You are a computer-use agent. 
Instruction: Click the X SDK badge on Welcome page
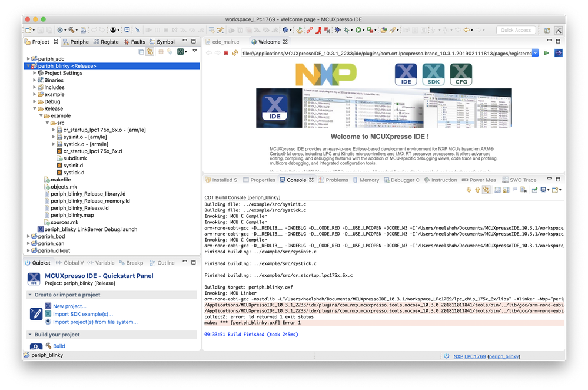point(434,74)
